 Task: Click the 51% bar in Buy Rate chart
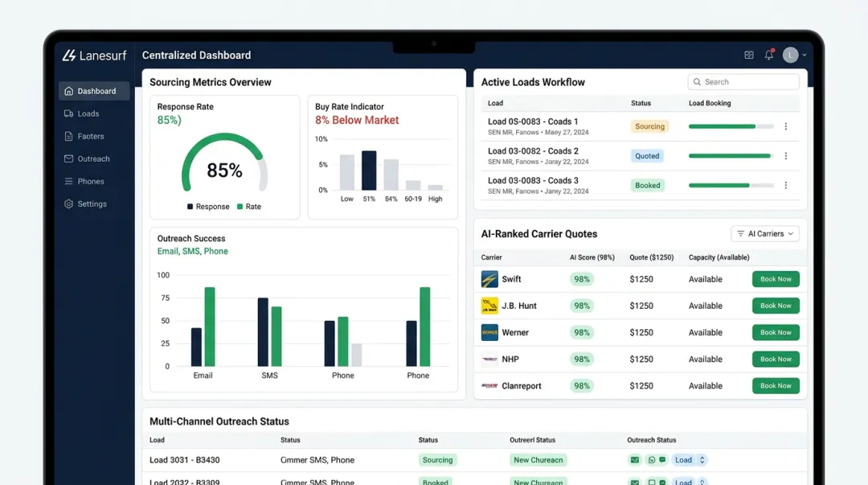click(x=369, y=171)
